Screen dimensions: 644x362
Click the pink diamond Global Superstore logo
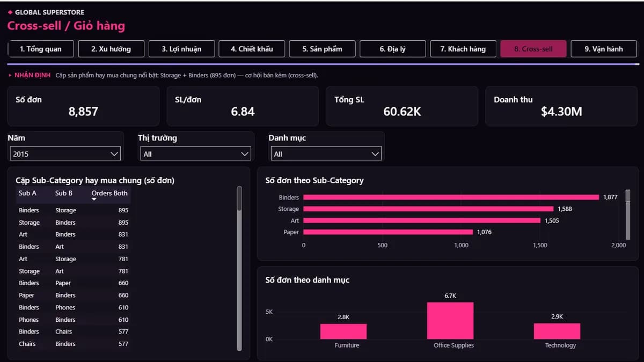point(10,12)
